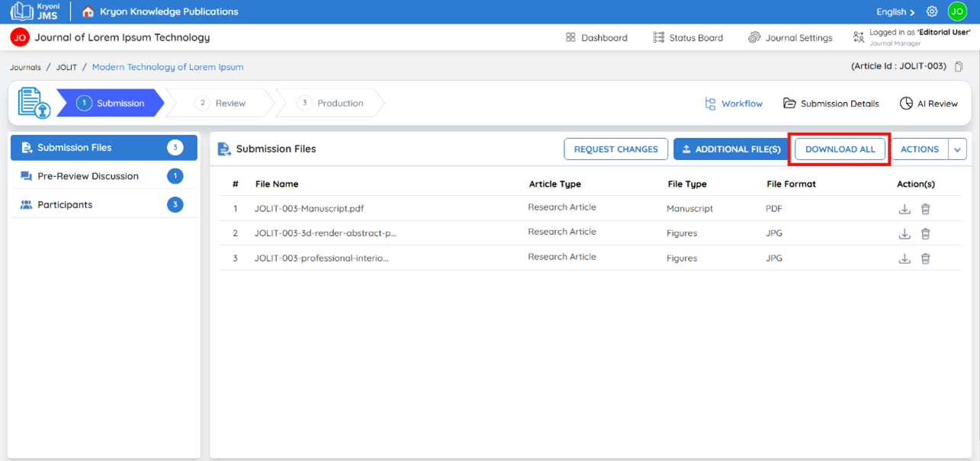This screenshot has height=461, width=980.
Task: Select Submission Files in sidebar
Action: 104,148
